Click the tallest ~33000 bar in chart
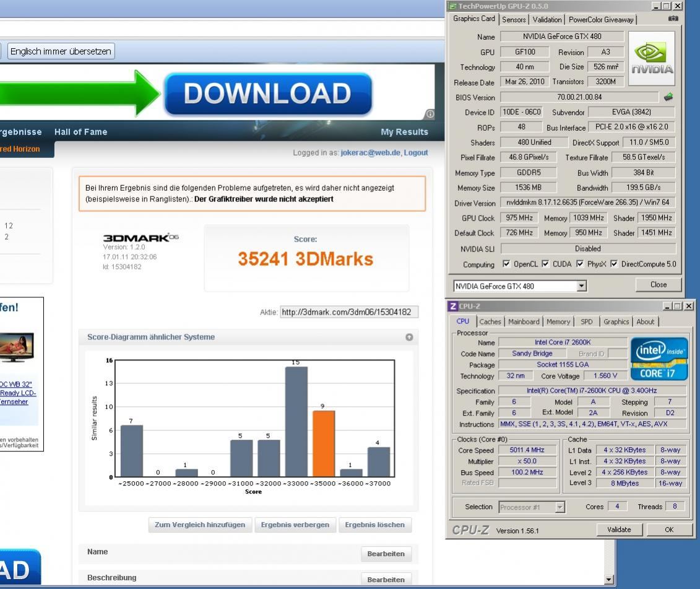700x589 pixels. pyautogui.click(x=296, y=422)
